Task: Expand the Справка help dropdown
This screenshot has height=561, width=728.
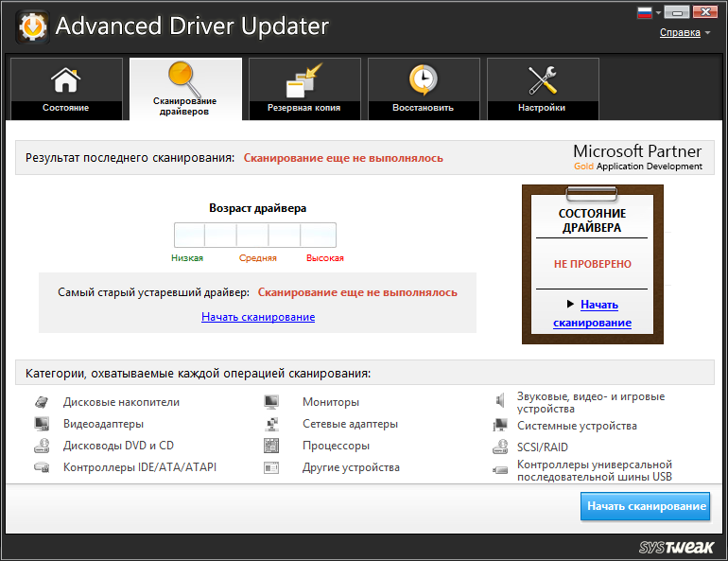Action: [685, 33]
